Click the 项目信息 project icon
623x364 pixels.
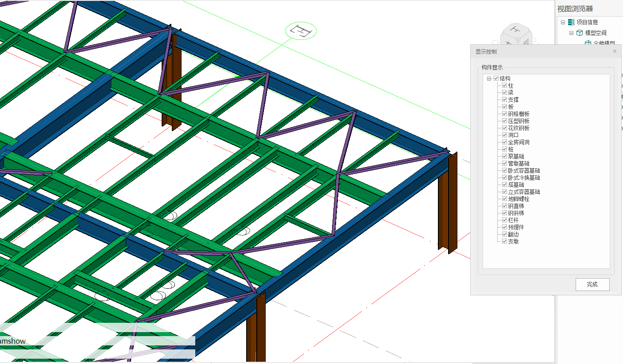pyautogui.click(x=571, y=22)
